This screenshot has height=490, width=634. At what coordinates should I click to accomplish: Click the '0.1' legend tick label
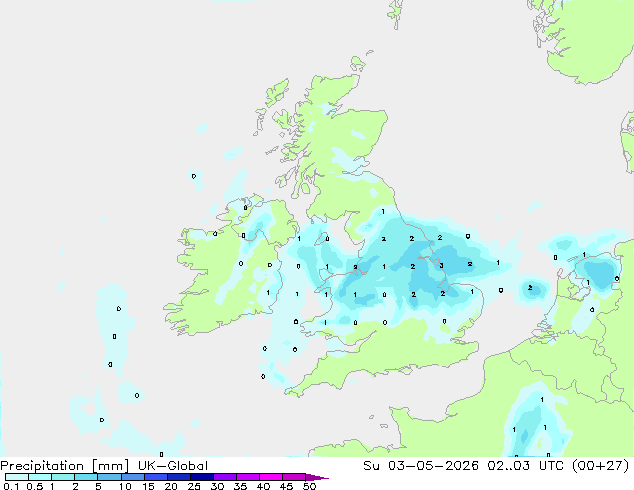pyautogui.click(x=11, y=486)
